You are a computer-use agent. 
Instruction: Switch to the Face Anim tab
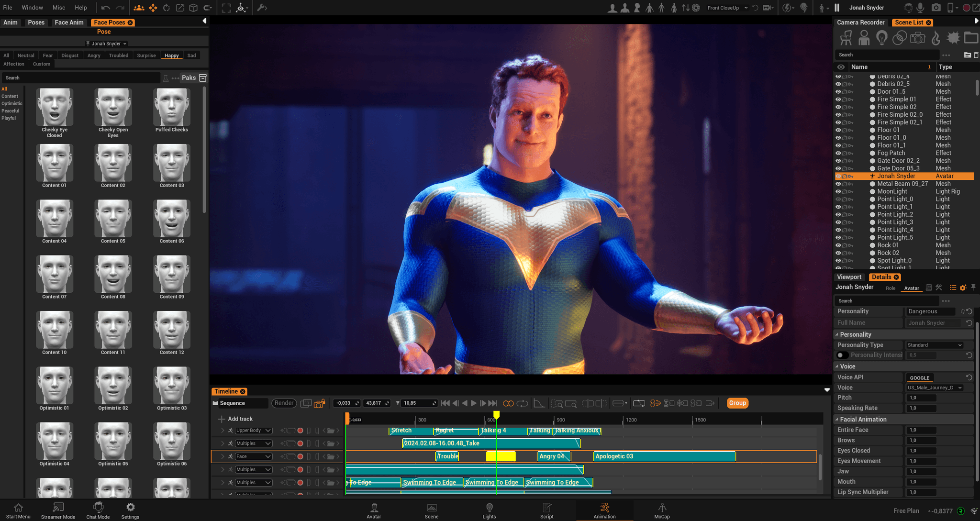point(69,22)
